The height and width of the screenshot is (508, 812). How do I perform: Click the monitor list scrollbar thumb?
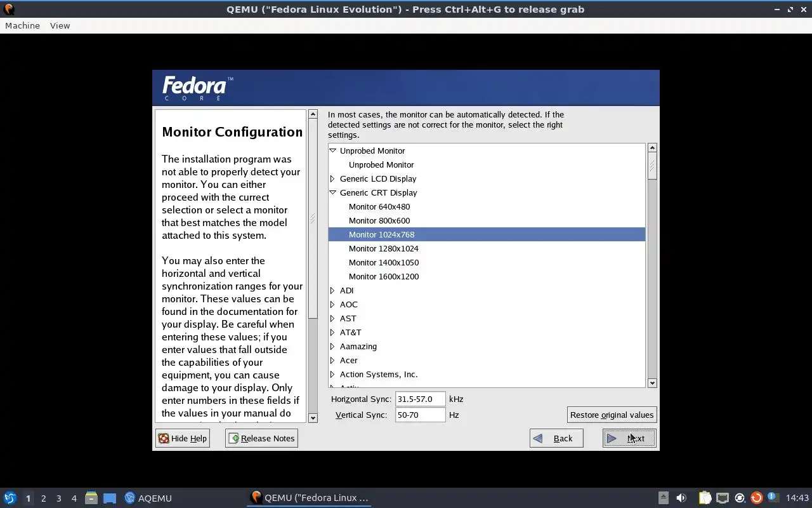[652, 166]
